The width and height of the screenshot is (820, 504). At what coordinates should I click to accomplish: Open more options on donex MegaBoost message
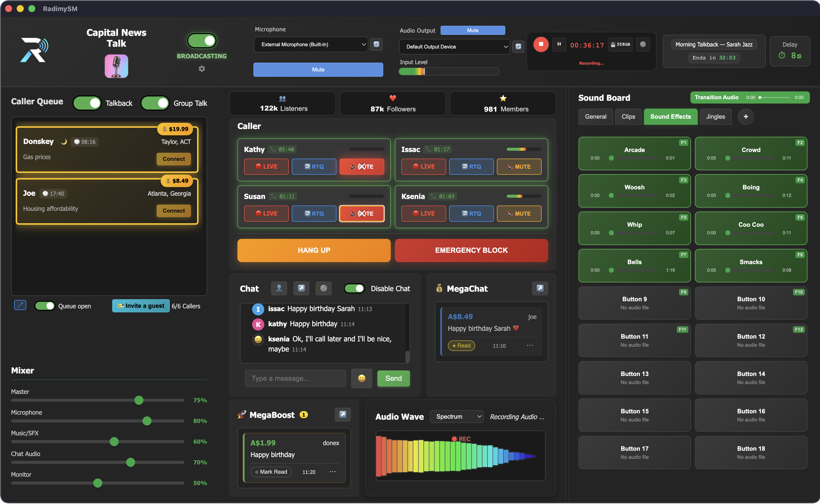332,472
